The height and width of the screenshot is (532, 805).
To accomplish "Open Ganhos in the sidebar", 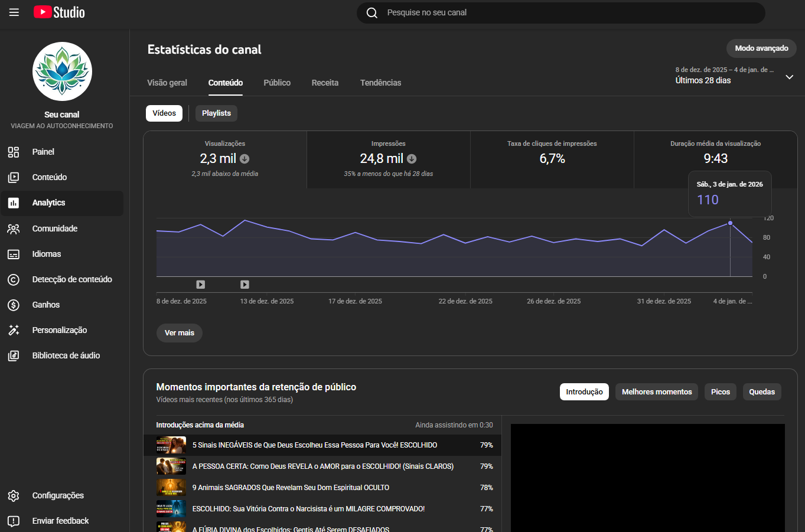I will coord(62,305).
